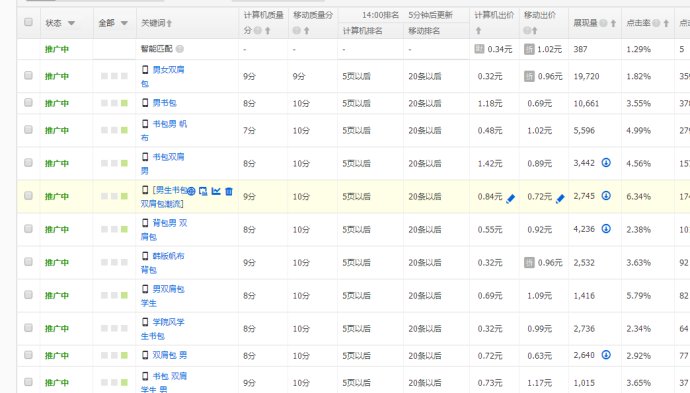The image size is (690, 393).
Task: Open the 全部 filter dropdown
Action: coord(124,23)
